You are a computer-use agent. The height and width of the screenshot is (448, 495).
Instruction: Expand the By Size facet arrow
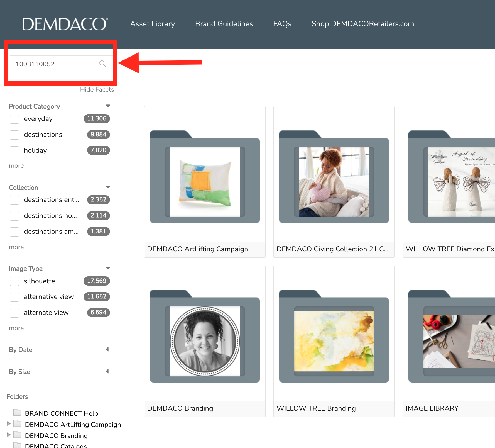click(107, 371)
